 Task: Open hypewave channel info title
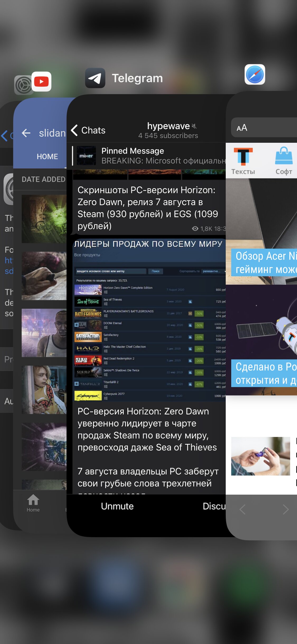(168, 126)
